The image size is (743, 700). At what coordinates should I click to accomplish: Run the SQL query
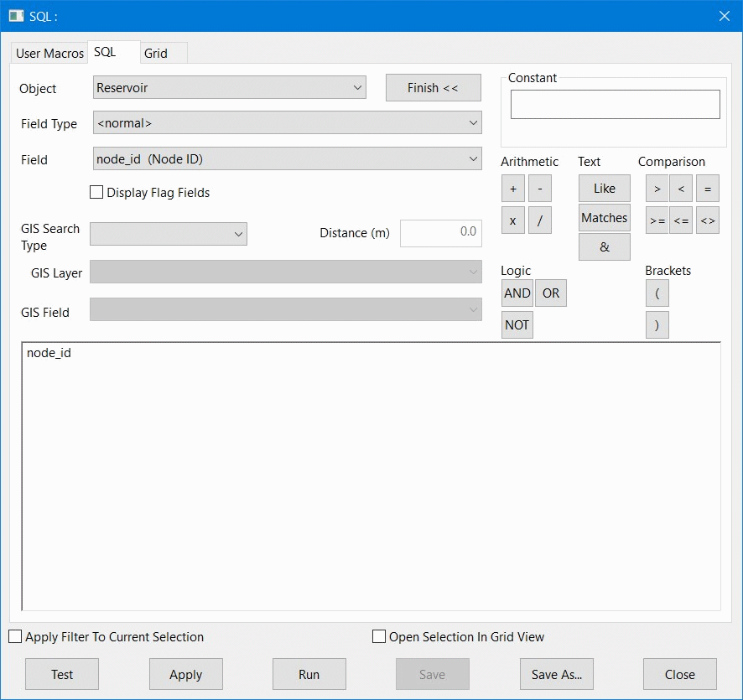[309, 674]
